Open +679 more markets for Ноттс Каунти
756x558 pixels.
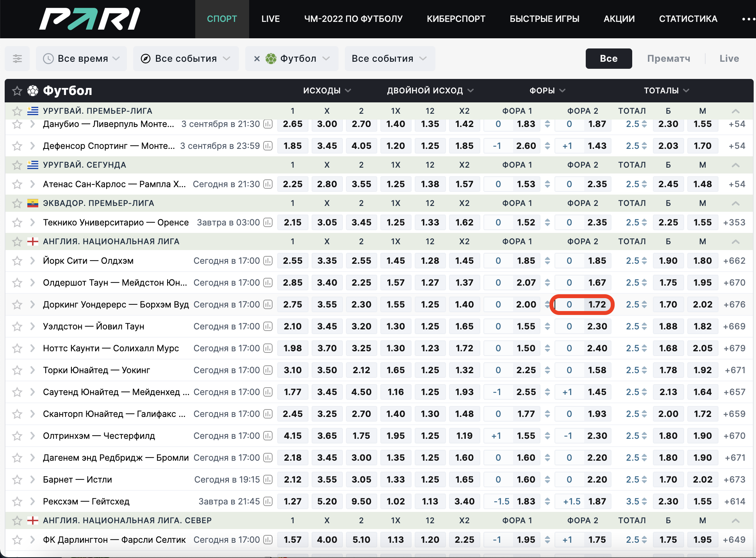(x=734, y=348)
